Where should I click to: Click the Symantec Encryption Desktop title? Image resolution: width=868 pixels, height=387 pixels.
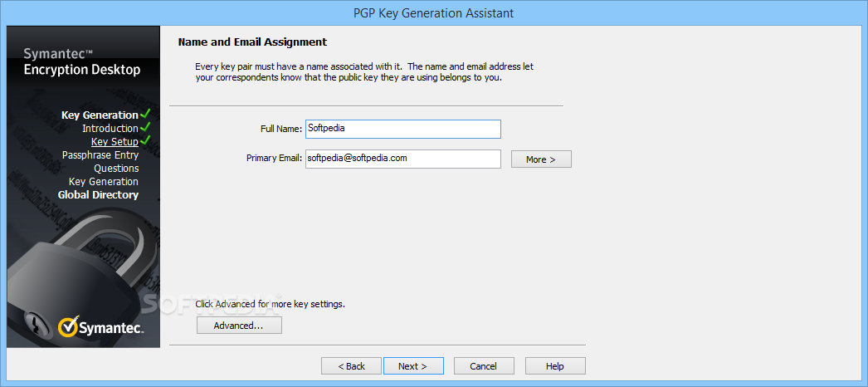coord(82,62)
